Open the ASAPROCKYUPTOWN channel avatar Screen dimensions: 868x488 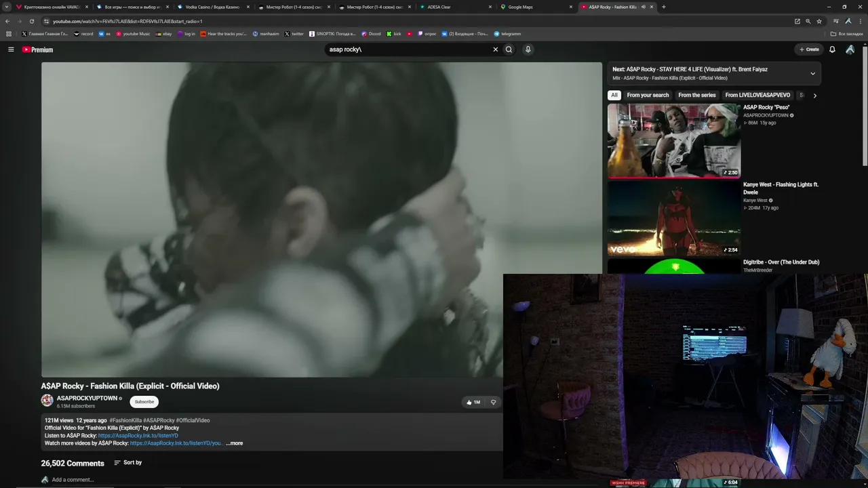(x=47, y=401)
